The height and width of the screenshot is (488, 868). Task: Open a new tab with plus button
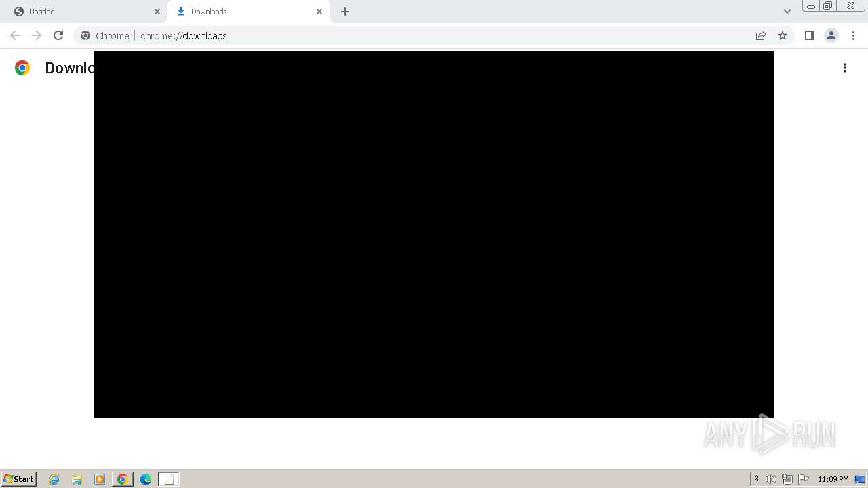345,12
